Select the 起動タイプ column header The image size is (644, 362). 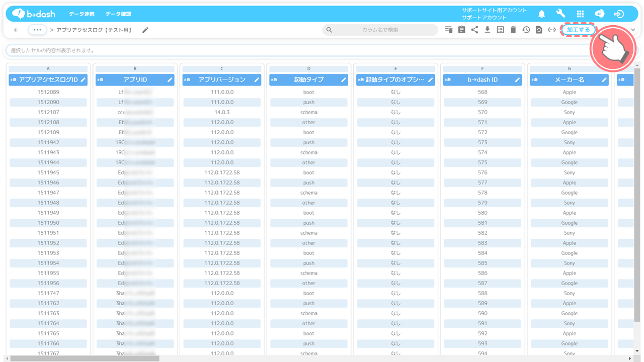[x=309, y=80]
